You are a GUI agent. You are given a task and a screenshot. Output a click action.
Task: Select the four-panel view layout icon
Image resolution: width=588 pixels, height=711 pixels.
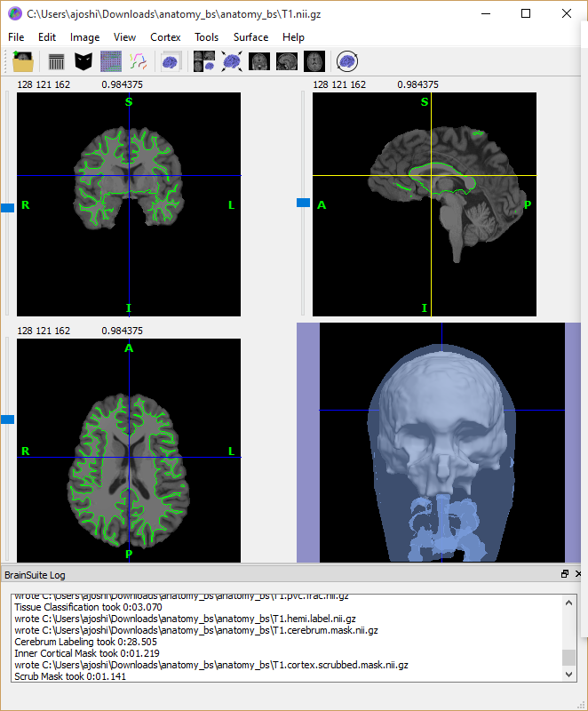pyautogui.click(x=204, y=61)
